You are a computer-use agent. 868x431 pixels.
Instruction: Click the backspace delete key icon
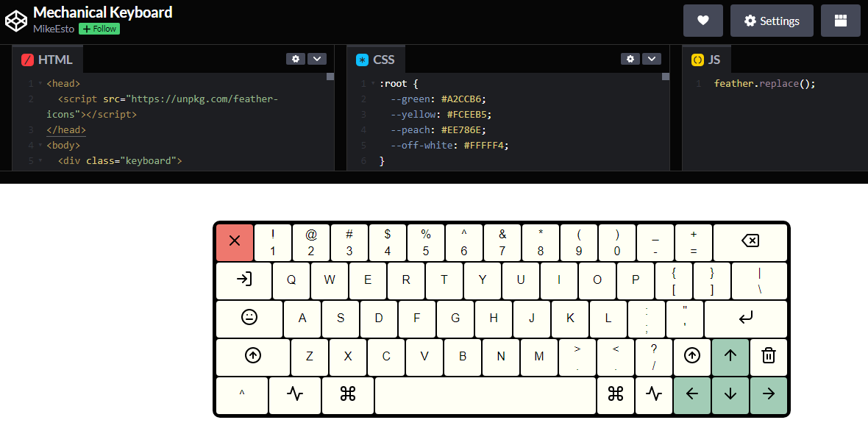point(750,242)
